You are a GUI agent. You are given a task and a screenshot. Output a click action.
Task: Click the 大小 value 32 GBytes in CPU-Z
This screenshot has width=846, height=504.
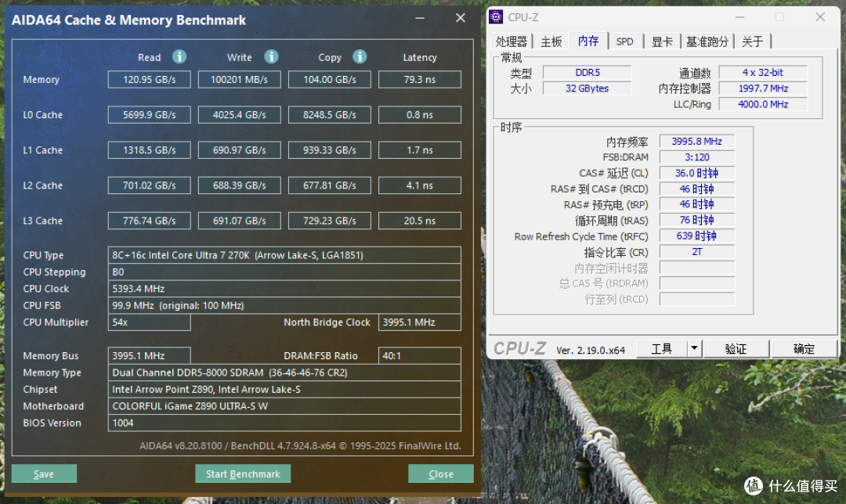click(x=587, y=88)
